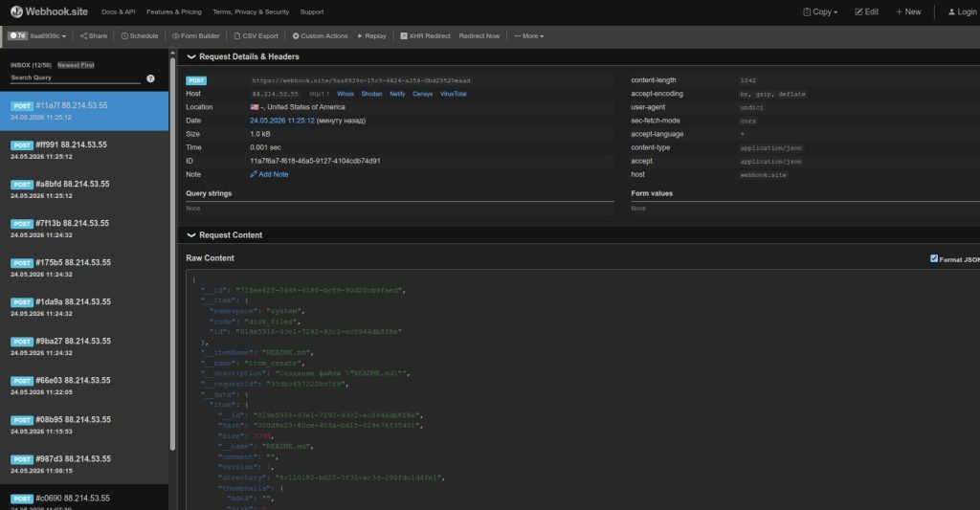Image resolution: width=980 pixels, height=510 pixels.
Task: Click Redirect Now
Action: [479, 36]
